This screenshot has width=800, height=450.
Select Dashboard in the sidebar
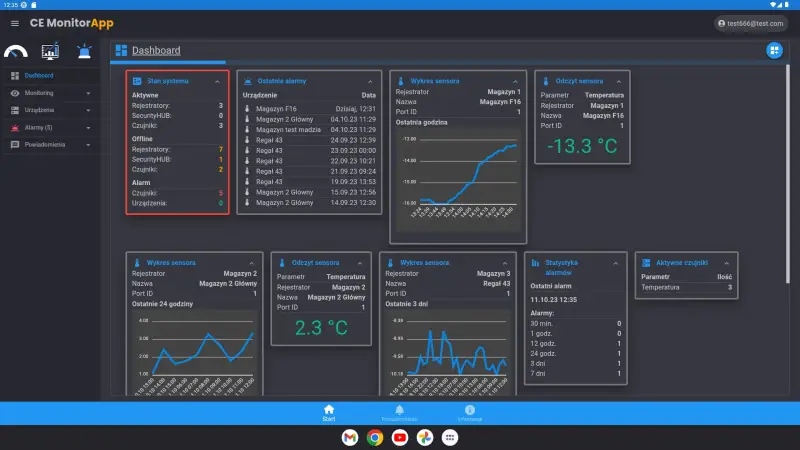pyautogui.click(x=40, y=76)
